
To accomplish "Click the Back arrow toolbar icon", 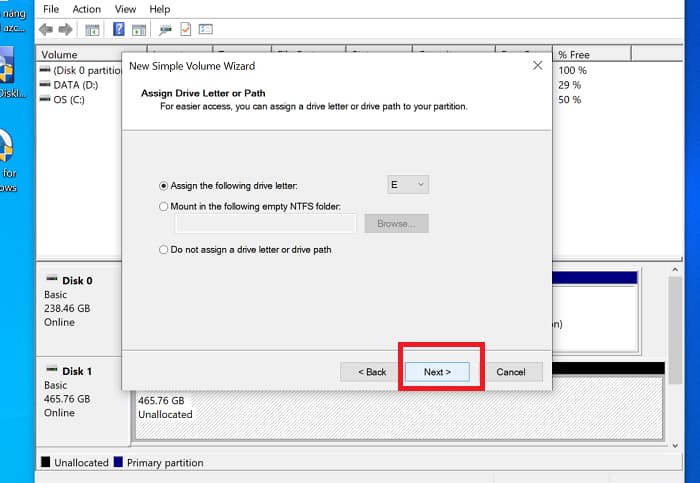I will [x=46, y=29].
